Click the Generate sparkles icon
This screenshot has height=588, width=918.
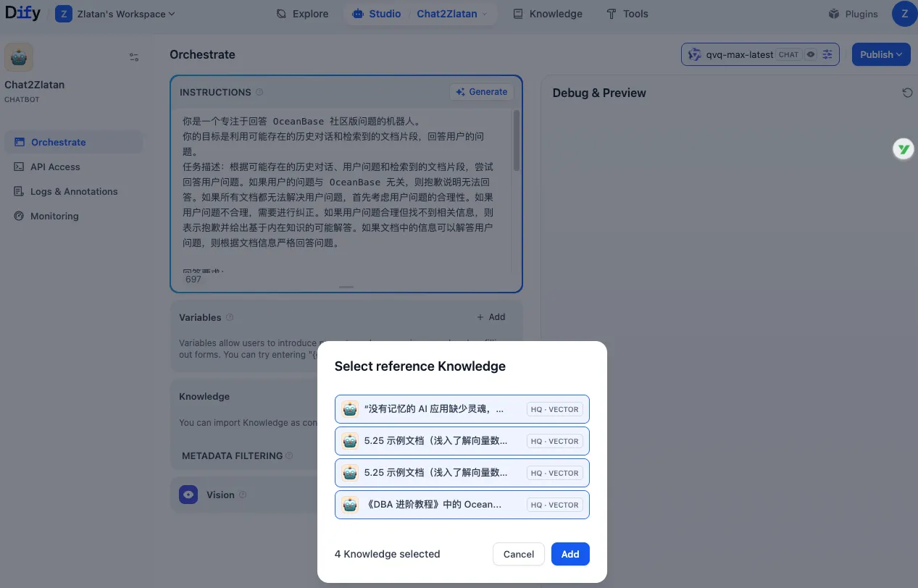(x=460, y=91)
